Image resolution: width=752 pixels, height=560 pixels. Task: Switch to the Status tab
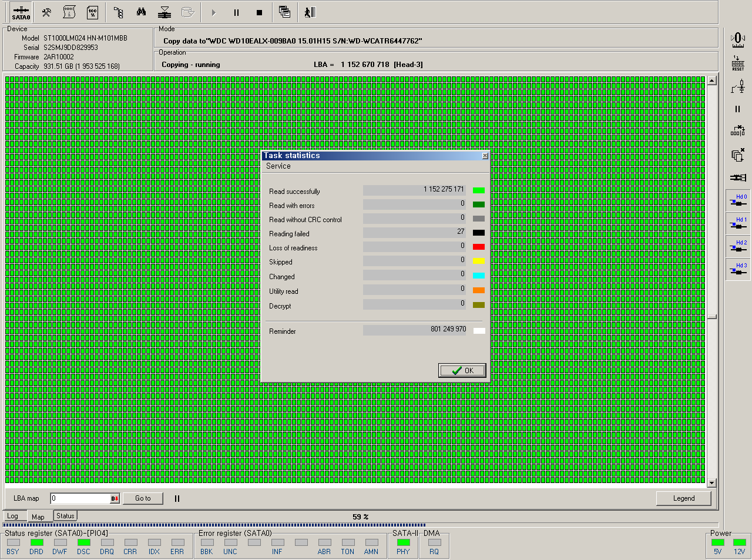[x=65, y=516]
